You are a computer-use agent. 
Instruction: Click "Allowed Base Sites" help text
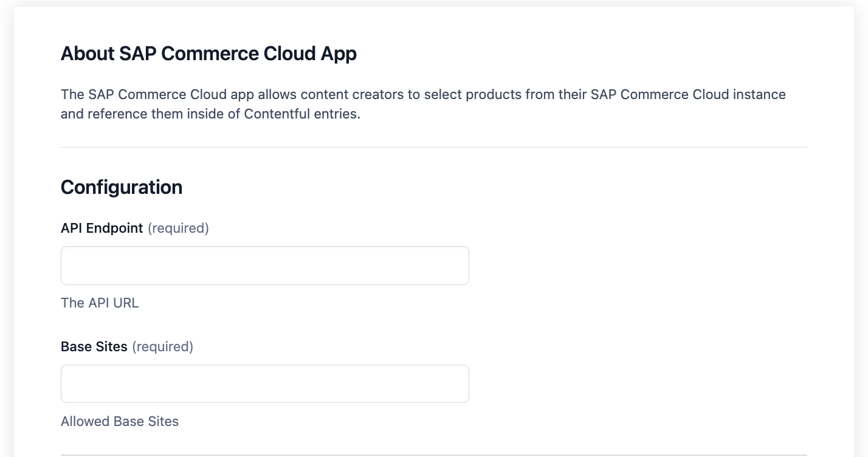[x=120, y=421]
